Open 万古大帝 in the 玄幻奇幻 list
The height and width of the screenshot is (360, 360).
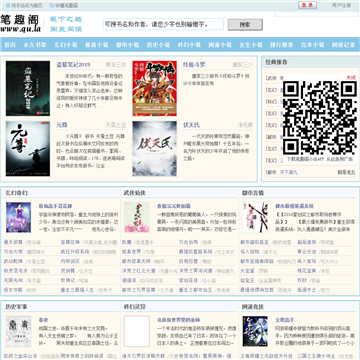click(13, 252)
